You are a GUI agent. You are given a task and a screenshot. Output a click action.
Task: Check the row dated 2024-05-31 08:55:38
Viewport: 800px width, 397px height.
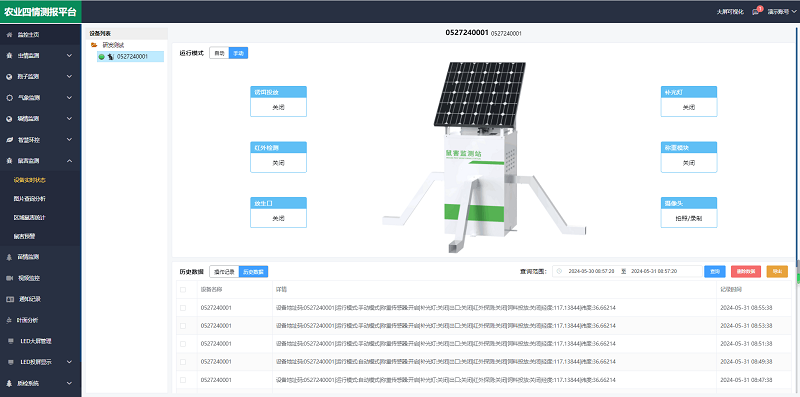pyautogui.click(x=183, y=308)
